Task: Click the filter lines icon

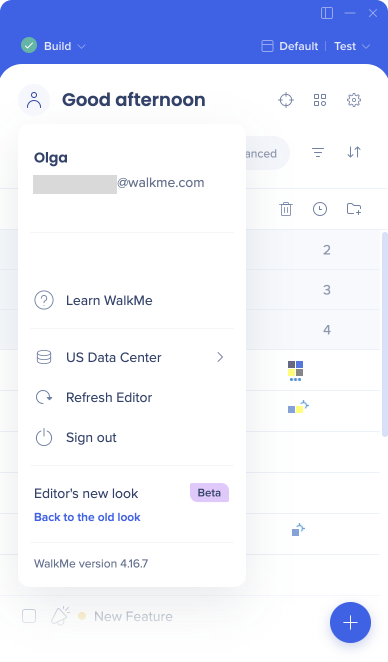Action: [318, 152]
